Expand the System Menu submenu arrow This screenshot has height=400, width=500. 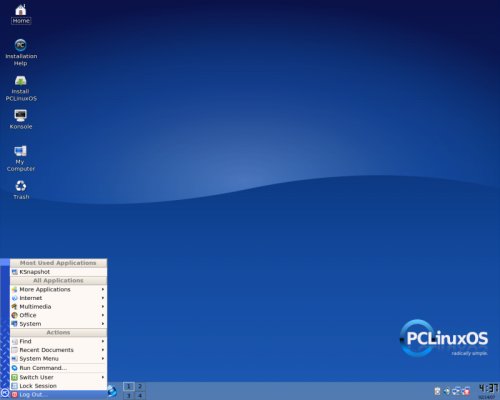point(103,359)
